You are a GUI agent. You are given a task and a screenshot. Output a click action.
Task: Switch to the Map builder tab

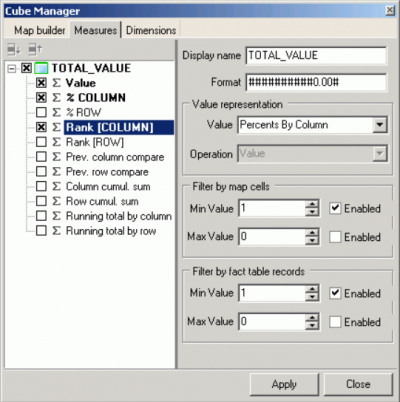coord(39,30)
